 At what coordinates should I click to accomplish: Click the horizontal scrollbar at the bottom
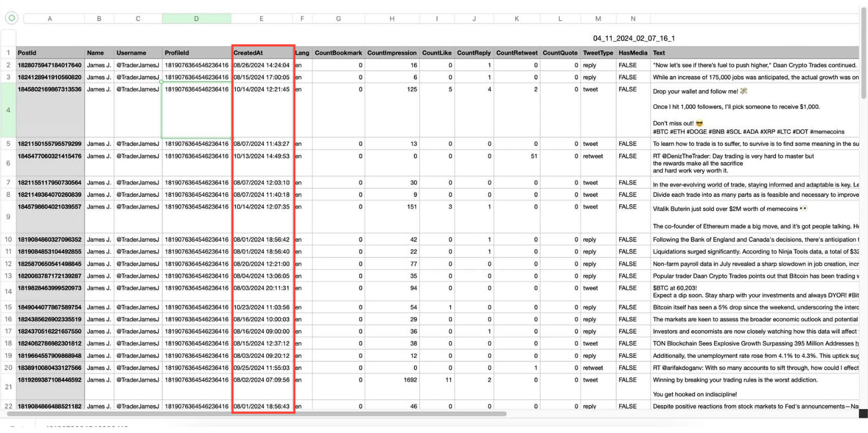pos(255,414)
